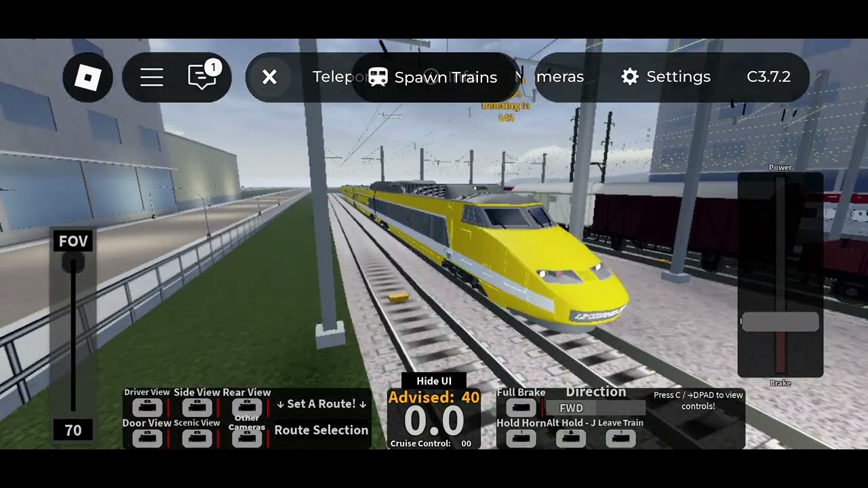Click Hide UI button

click(434, 381)
